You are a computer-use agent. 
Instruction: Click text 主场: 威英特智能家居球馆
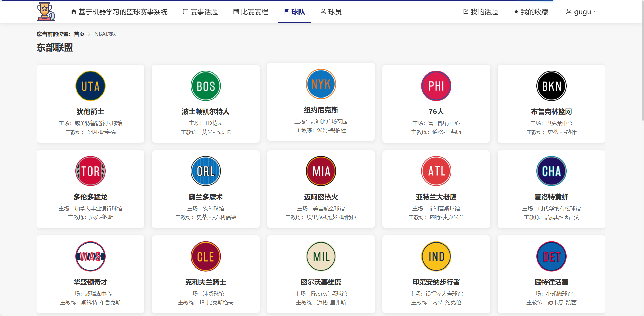tap(90, 123)
